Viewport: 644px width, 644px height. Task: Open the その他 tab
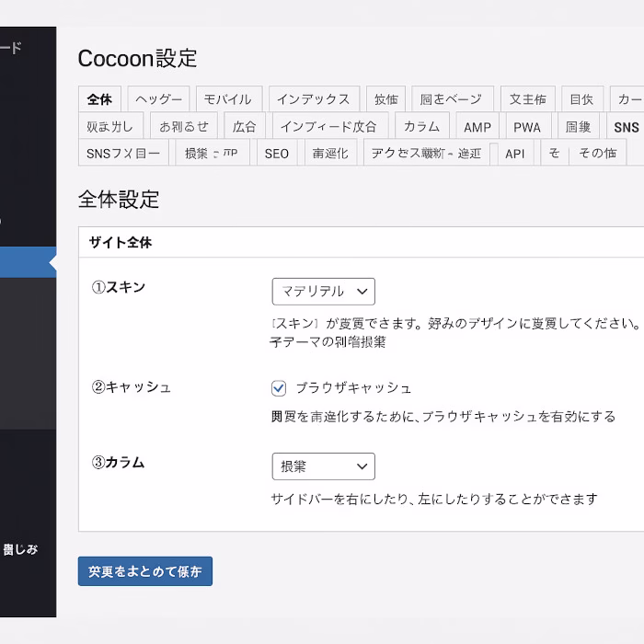(x=598, y=153)
